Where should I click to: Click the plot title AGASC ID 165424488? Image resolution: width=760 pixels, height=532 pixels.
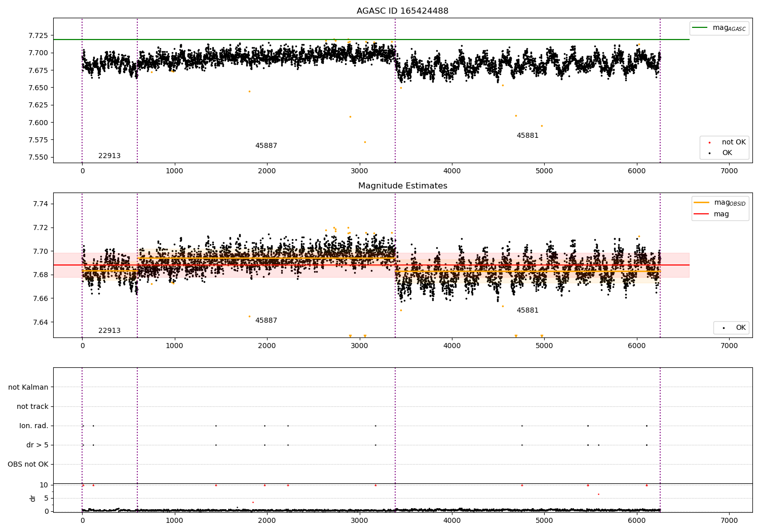[x=402, y=11]
